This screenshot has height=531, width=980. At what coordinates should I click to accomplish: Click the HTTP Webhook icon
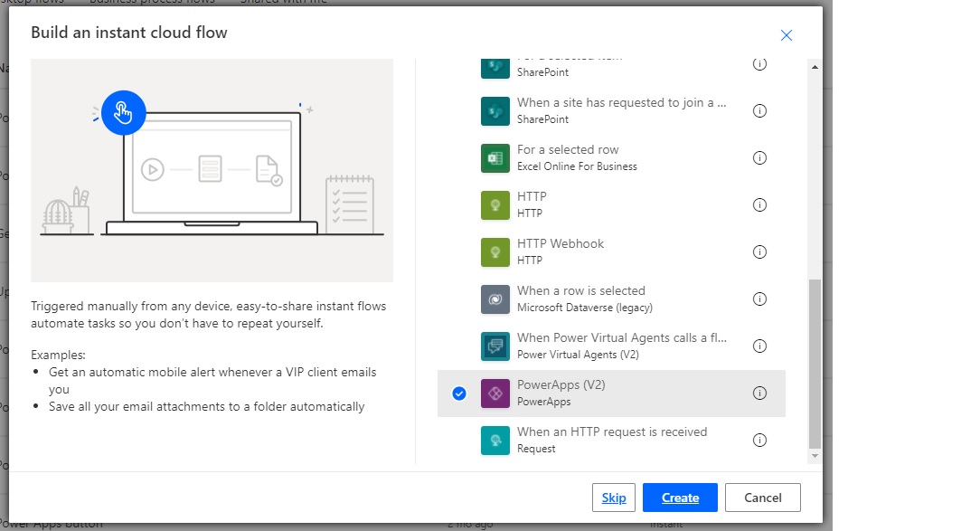494,251
